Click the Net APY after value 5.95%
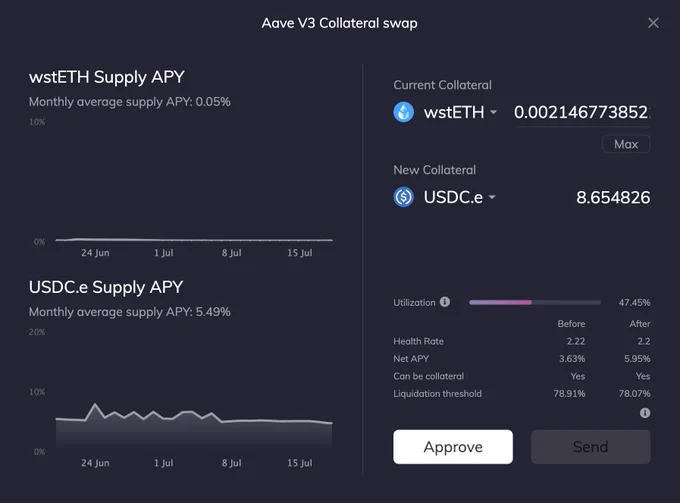This screenshot has height=503, width=680. tap(637, 359)
